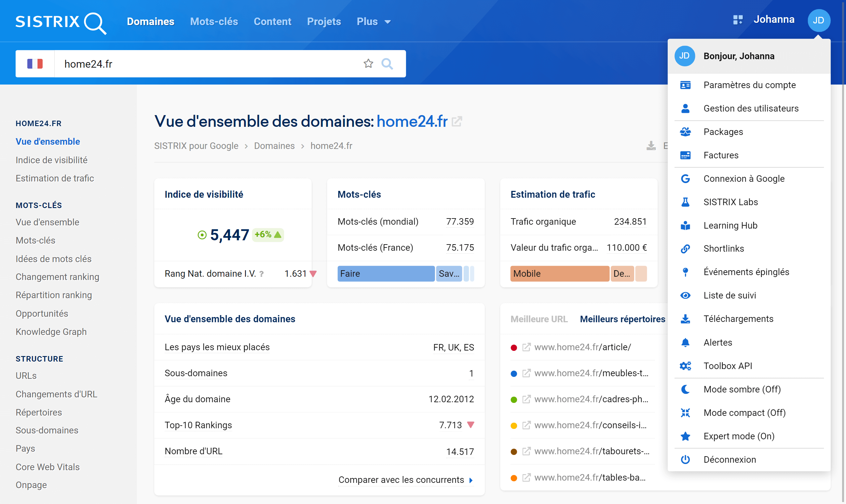
Task: Click the De... traffic bar segment
Action: pos(622,274)
